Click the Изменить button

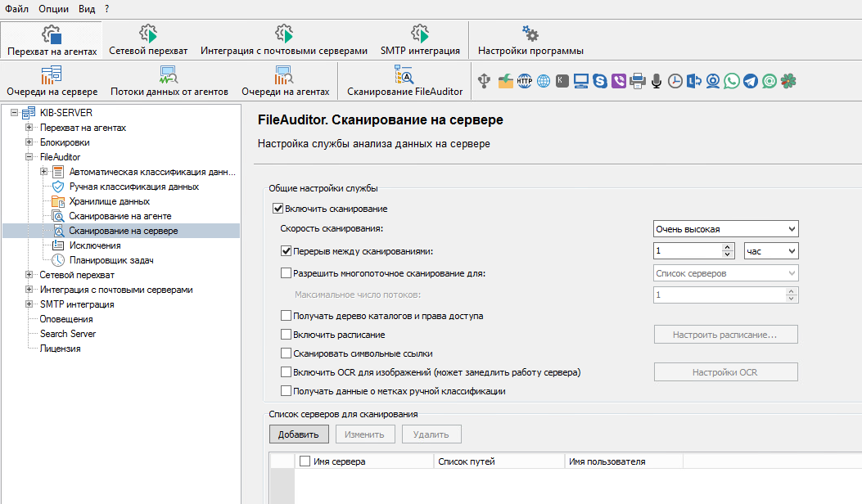pos(364,434)
